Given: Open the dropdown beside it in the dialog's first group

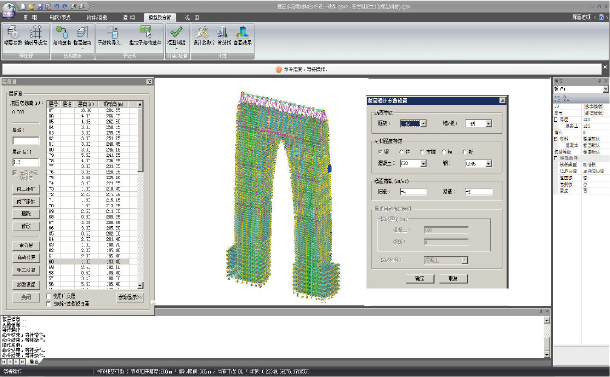Looking at the screenshot, I should point(479,123).
